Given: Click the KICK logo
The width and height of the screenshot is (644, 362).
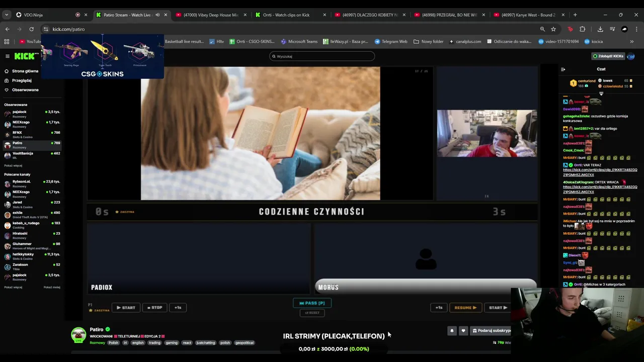Looking at the screenshot, I should click(x=25, y=56).
